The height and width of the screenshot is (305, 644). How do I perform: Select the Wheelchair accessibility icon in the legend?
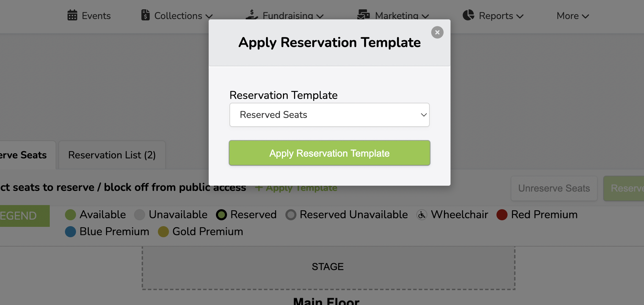click(422, 215)
